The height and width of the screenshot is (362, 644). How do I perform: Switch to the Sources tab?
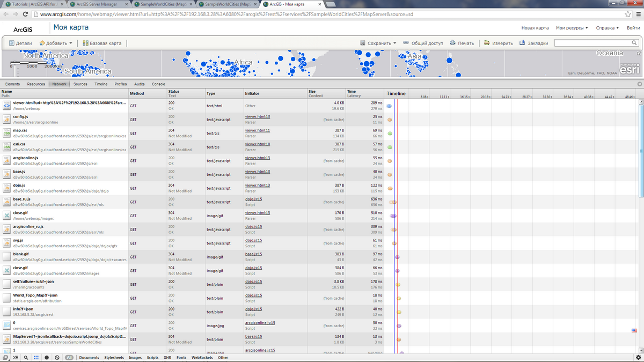(80, 84)
